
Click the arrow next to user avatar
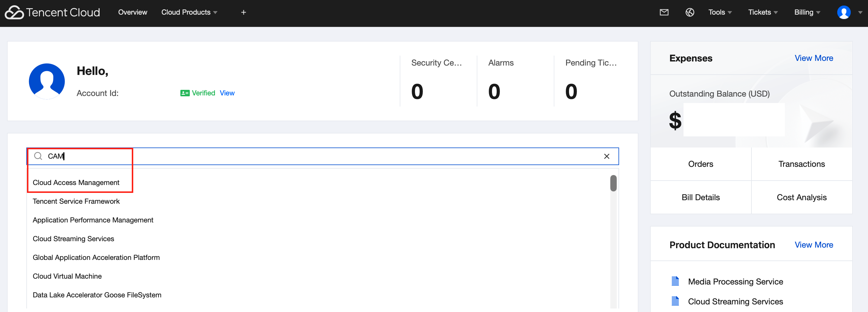tap(860, 13)
